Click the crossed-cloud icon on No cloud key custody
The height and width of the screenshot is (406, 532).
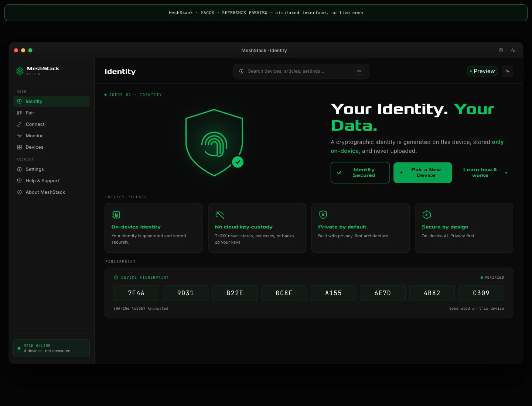pos(220,215)
